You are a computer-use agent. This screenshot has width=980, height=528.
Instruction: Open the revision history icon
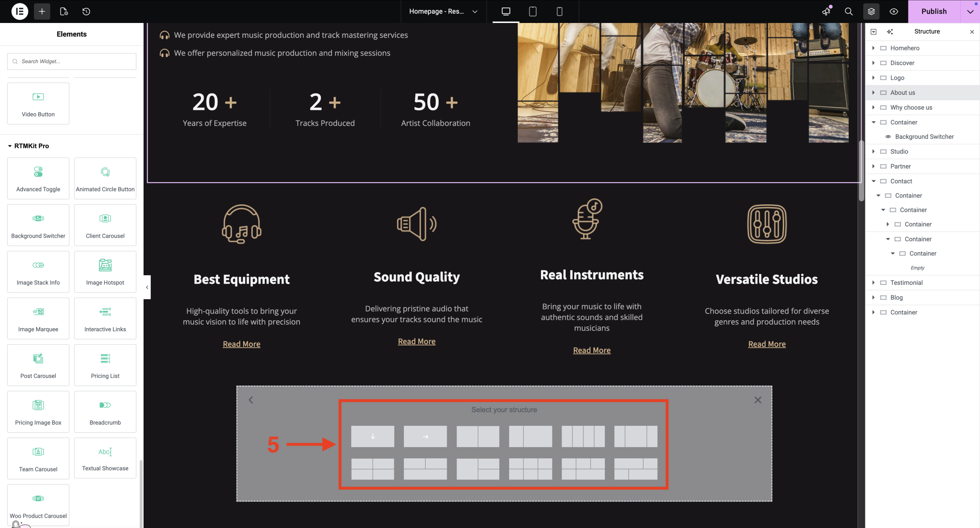click(86, 11)
